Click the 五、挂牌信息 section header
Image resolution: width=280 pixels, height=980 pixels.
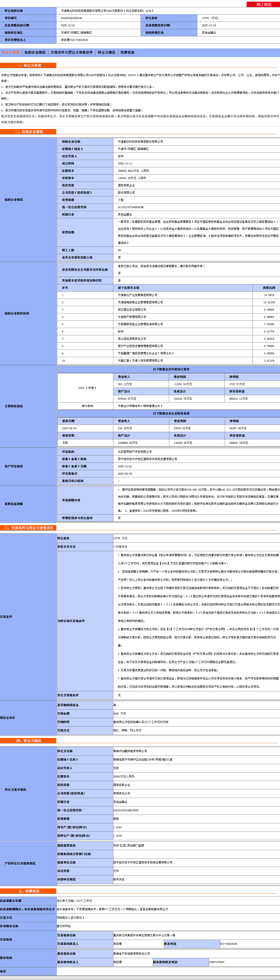click(x=28, y=891)
